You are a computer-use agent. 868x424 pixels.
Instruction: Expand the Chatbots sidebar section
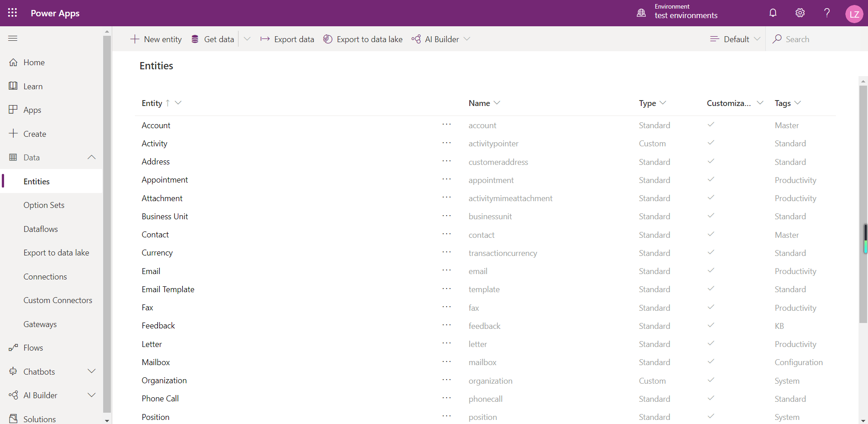click(x=91, y=371)
